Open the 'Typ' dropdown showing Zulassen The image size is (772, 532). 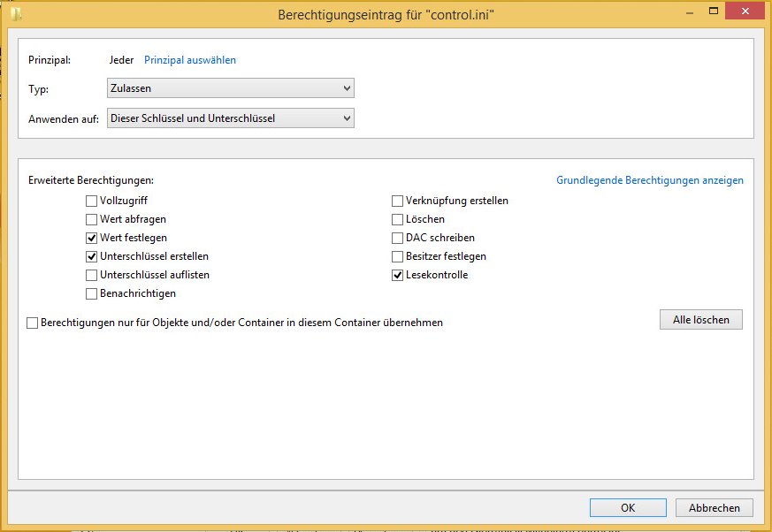(230, 88)
